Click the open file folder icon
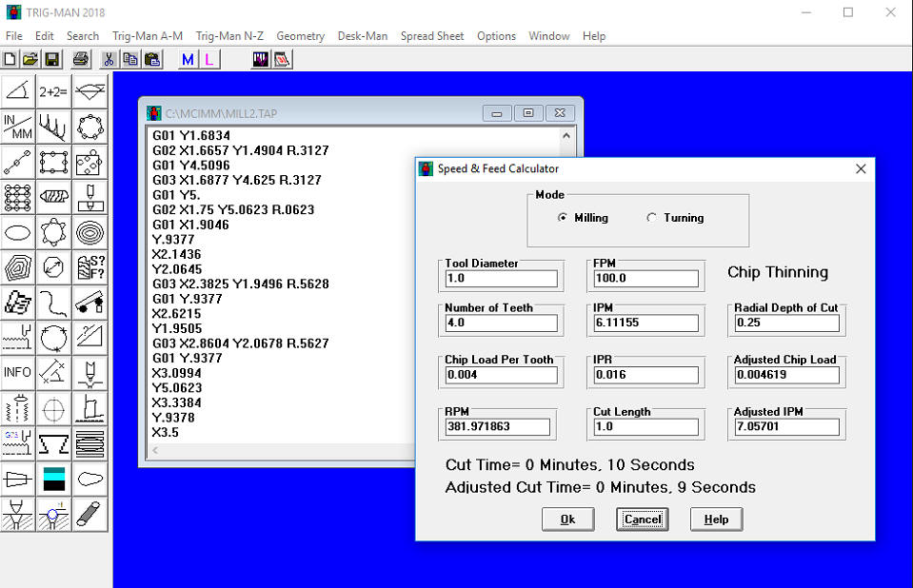 30,59
